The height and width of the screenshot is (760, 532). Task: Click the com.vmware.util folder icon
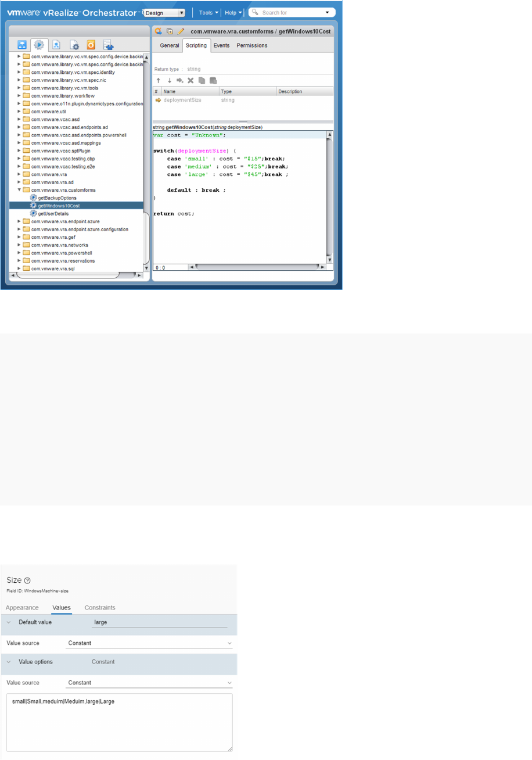tap(26, 111)
